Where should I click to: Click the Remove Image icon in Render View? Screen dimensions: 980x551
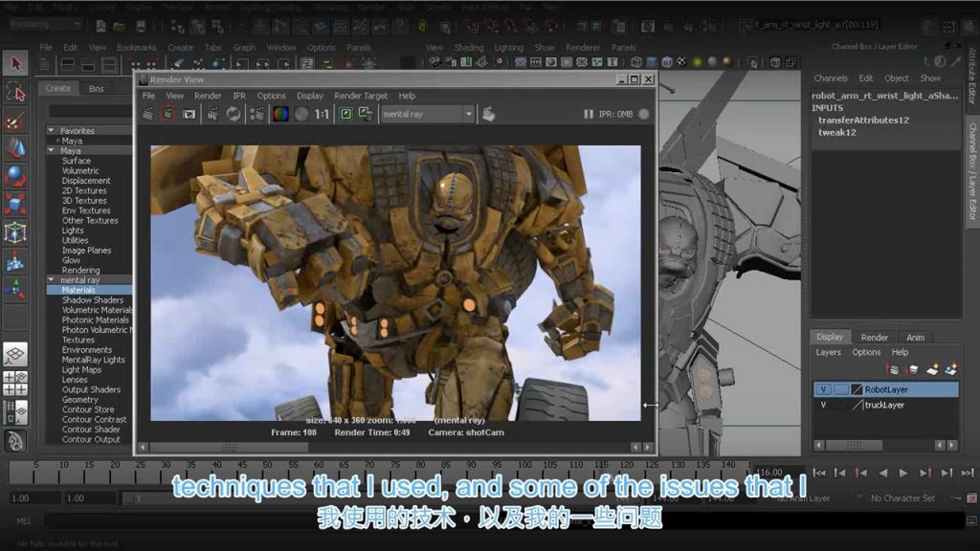tap(366, 114)
